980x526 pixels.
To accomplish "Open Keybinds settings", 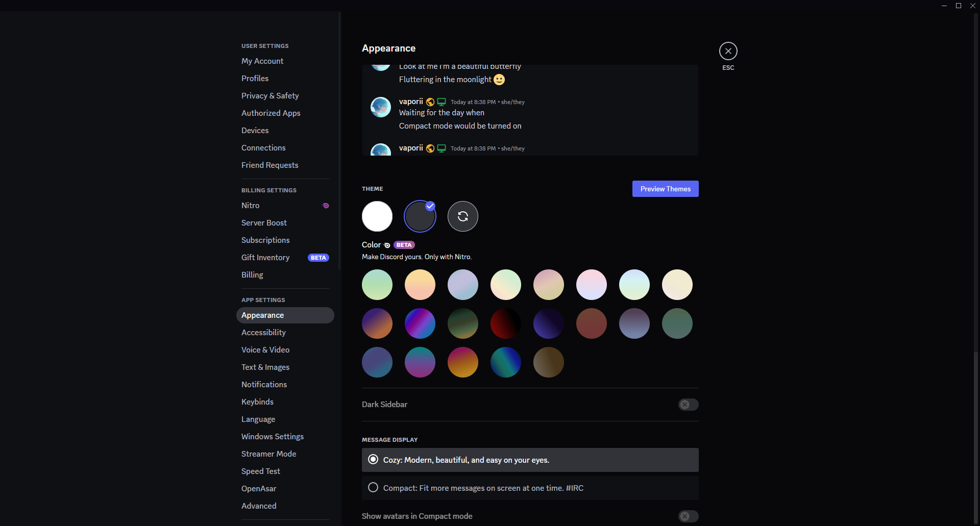I will tap(285, 402).
